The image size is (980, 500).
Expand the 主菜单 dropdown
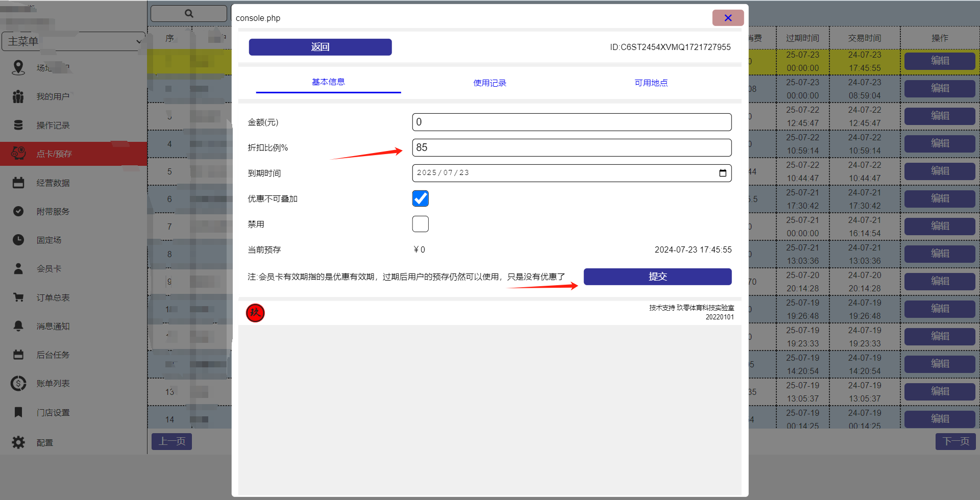click(73, 41)
